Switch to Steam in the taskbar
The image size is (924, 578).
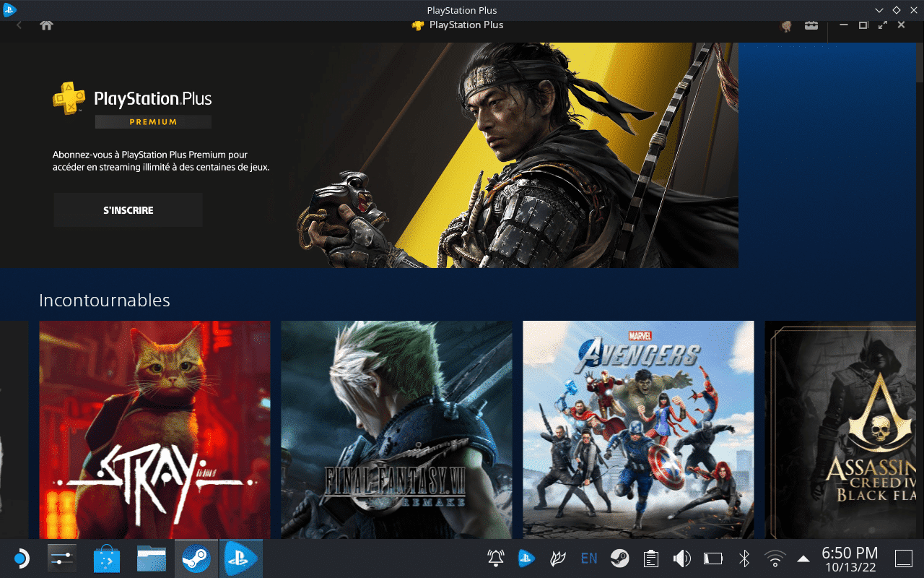[x=196, y=558]
